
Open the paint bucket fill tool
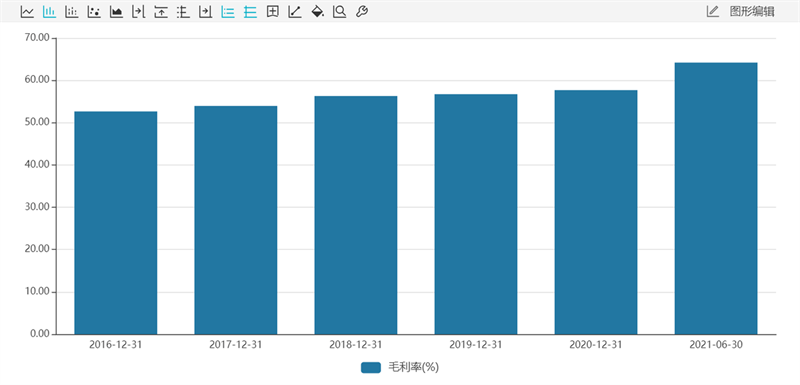pos(317,12)
